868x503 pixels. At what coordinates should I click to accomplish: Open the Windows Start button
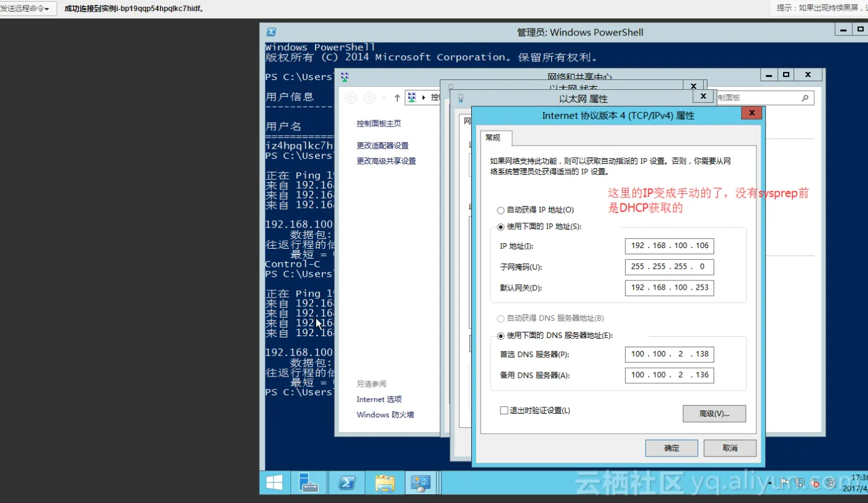pyautogui.click(x=274, y=483)
